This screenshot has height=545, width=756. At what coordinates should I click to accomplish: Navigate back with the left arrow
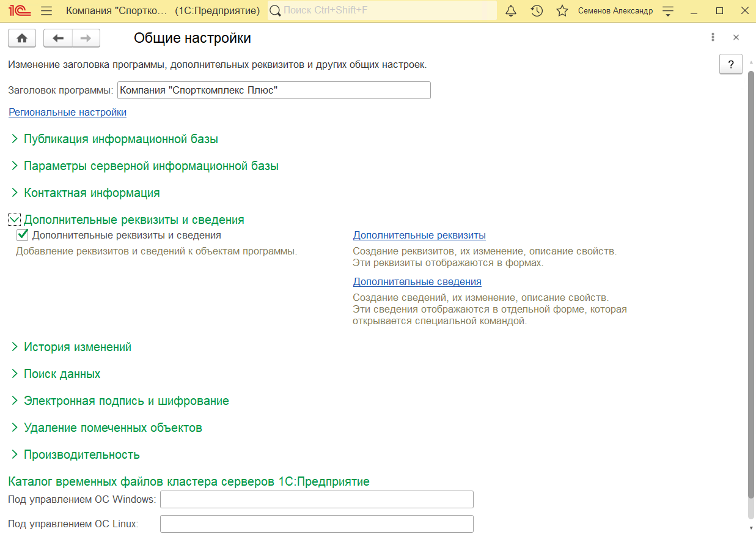coord(58,38)
